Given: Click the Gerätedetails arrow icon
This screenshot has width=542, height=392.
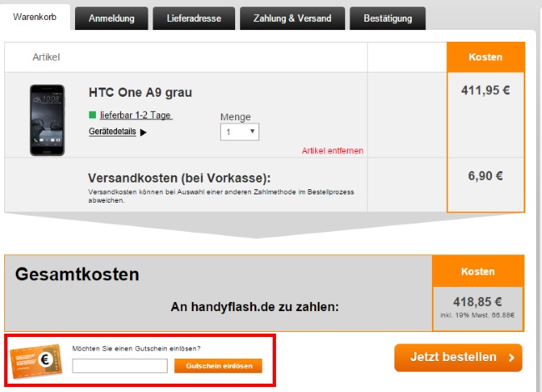Looking at the screenshot, I should tap(143, 133).
